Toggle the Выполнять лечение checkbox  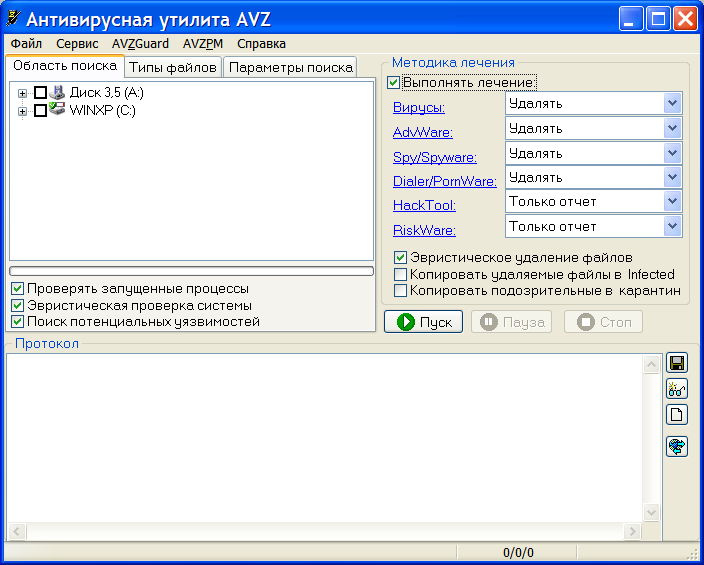pos(393,83)
